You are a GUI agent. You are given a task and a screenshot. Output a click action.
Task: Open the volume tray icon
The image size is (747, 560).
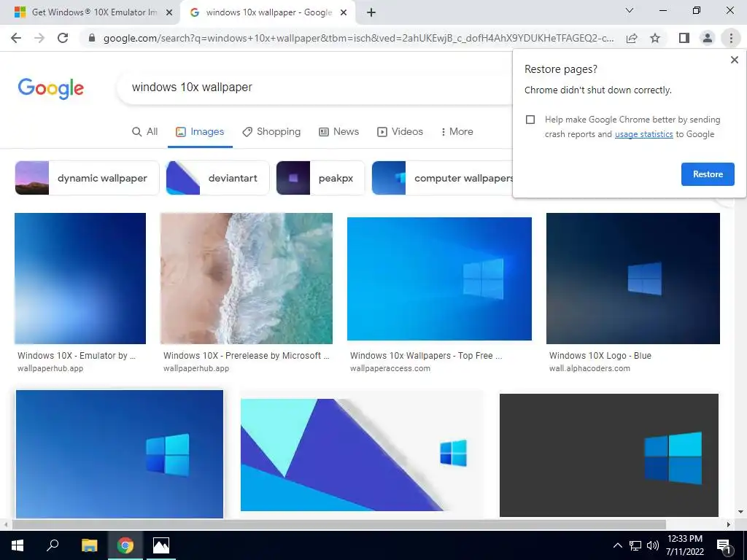pyautogui.click(x=652, y=545)
